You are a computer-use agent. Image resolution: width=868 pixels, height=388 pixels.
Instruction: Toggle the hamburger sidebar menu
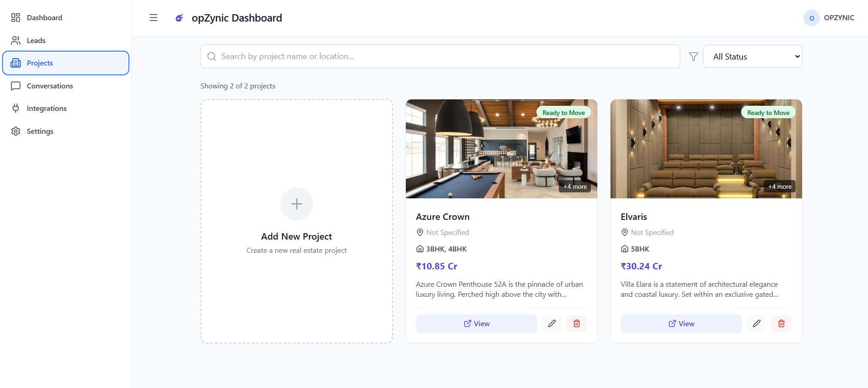(x=153, y=18)
